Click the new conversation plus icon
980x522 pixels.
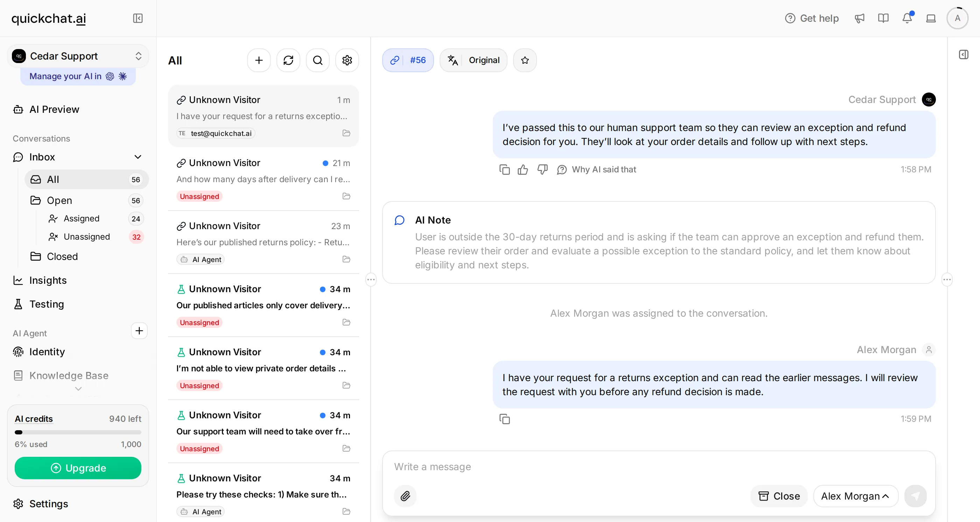coord(259,60)
